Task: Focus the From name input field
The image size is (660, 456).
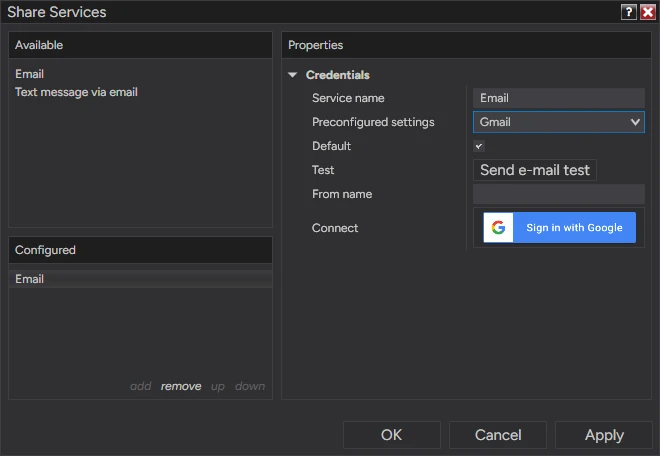Action: tap(559, 194)
